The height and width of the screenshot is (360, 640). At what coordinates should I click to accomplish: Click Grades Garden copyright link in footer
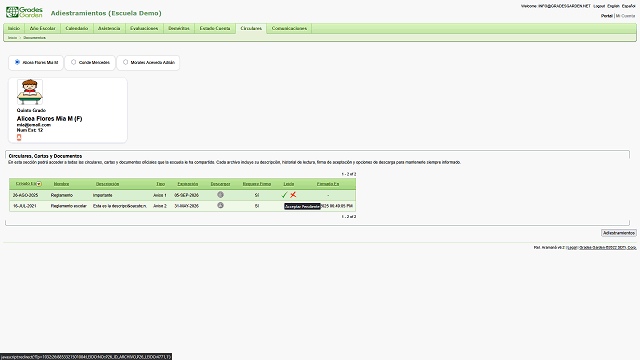tap(608, 247)
